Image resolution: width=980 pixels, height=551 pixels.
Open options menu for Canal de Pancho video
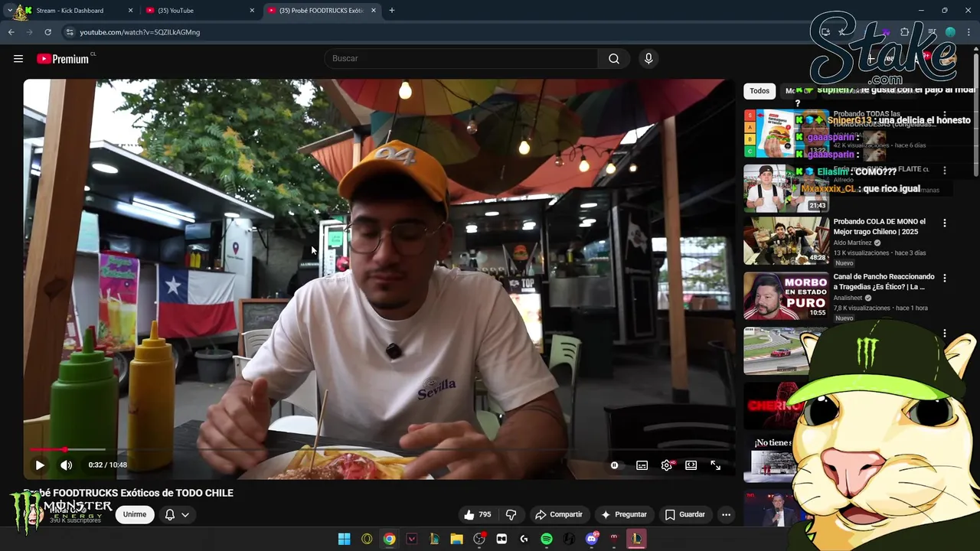pos(944,279)
